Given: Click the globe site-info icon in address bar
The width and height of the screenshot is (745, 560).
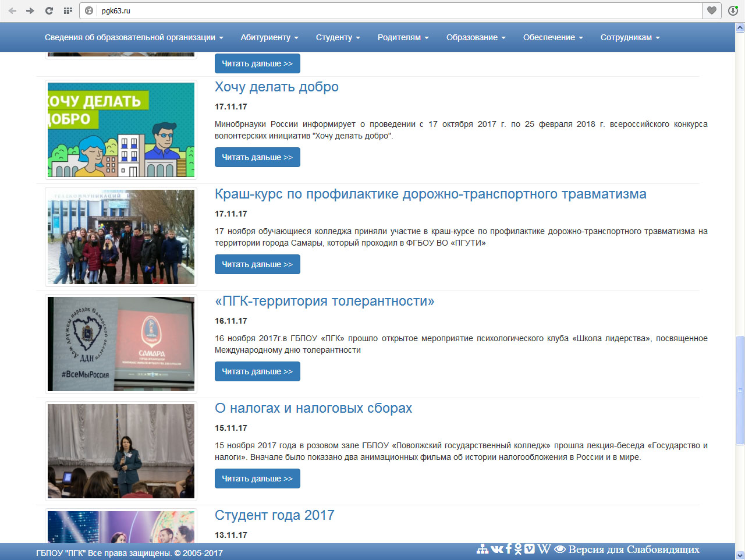Looking at the screenshot, I should point(89,10).
